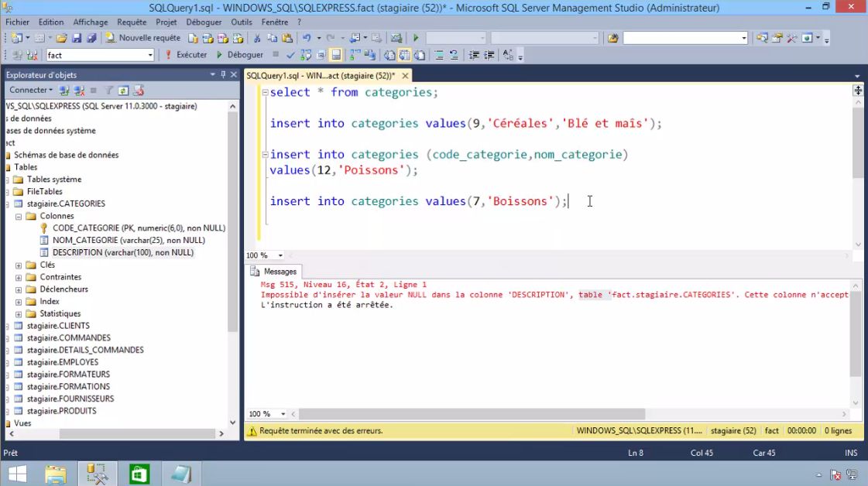This screenshot has width=868, height=486.
Task: Click the Display Estimated Execution Plan icon
Action: [x=306, y=55]
